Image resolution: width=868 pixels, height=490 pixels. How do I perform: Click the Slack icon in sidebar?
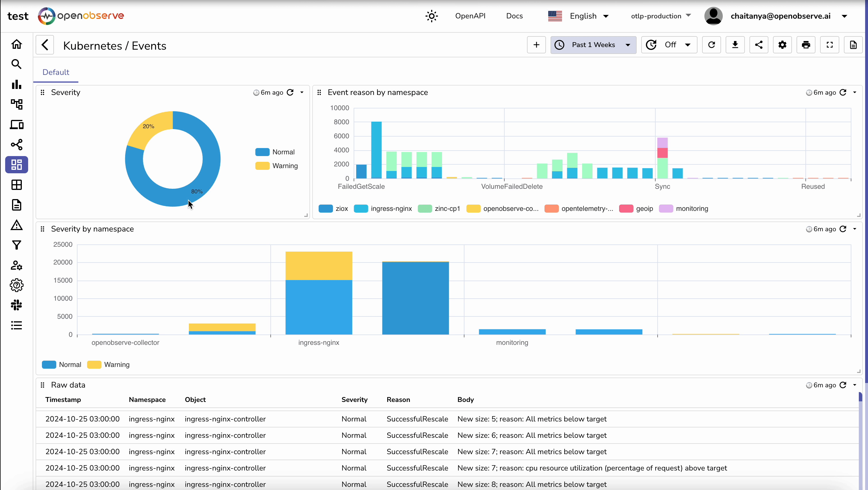[x=16, y=305]
